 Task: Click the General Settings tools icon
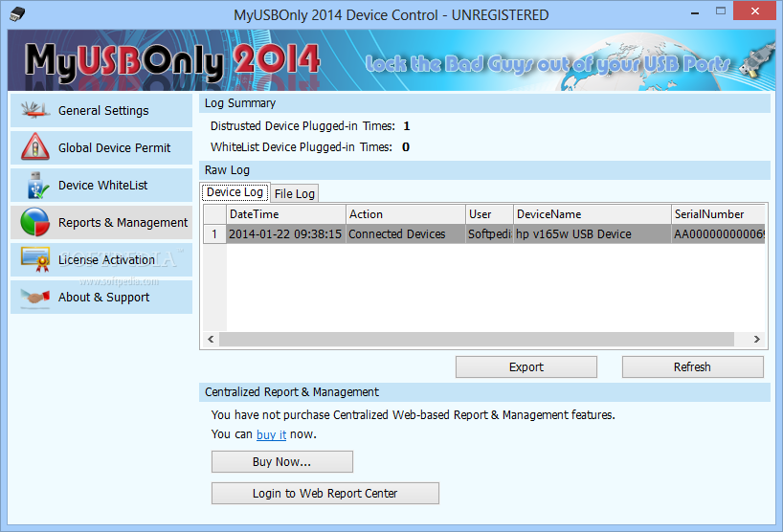click(35, 110)
